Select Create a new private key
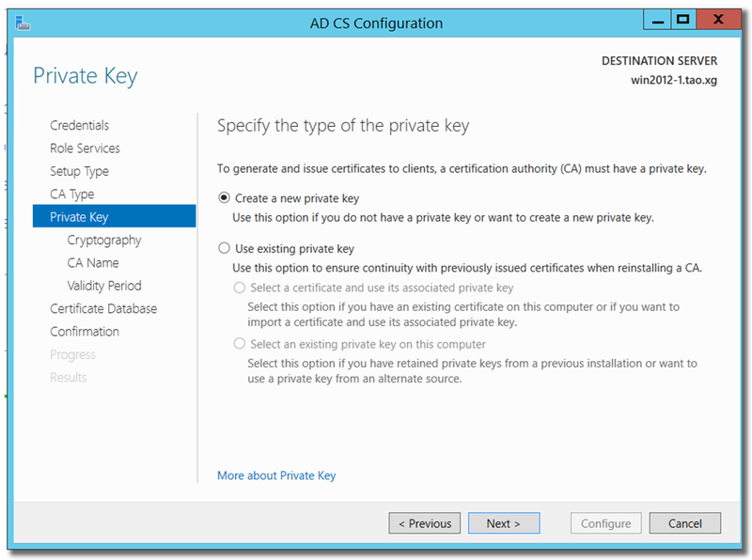The width and height of the screenshot is (752, 560). click(x=224, y=198)
